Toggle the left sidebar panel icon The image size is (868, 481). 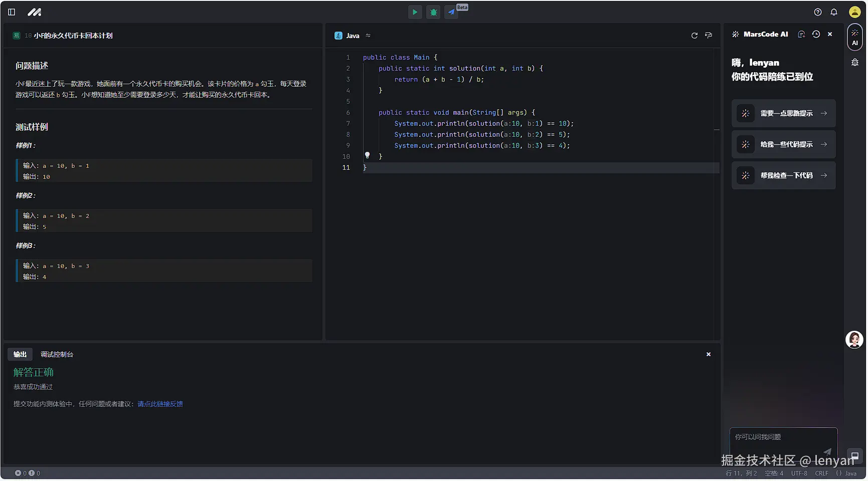12,12
